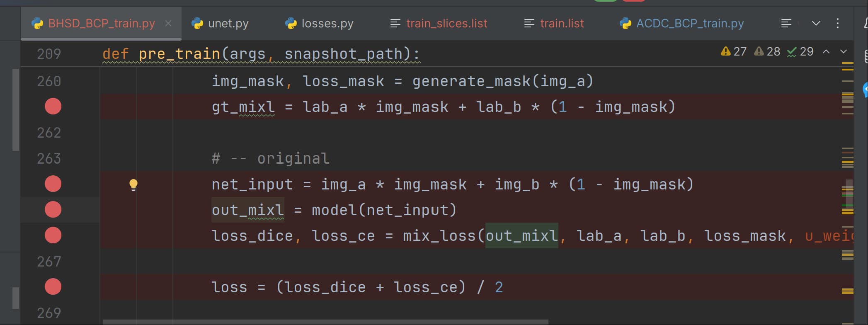Open the editor tab options three-dot menu
Screen dimensions: 868x325
tap(837, 23)
